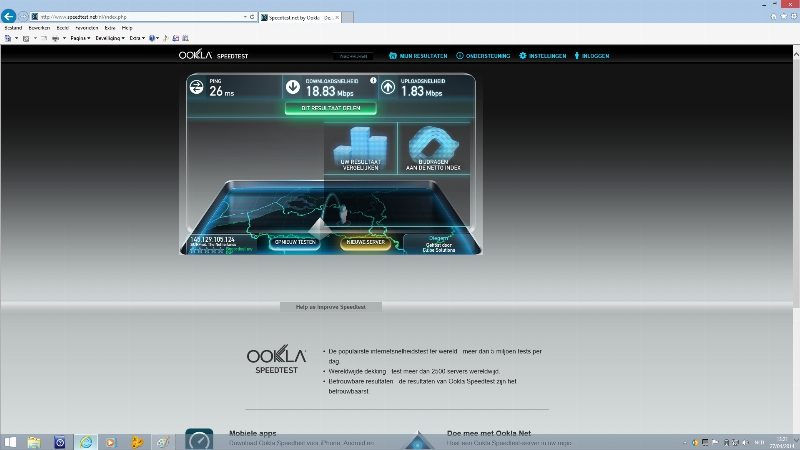Image resolution: width=800 pixels, height=450 pixels.
Task: Click the IP address 146.129.105.124 text
Action: pos(213,240)
